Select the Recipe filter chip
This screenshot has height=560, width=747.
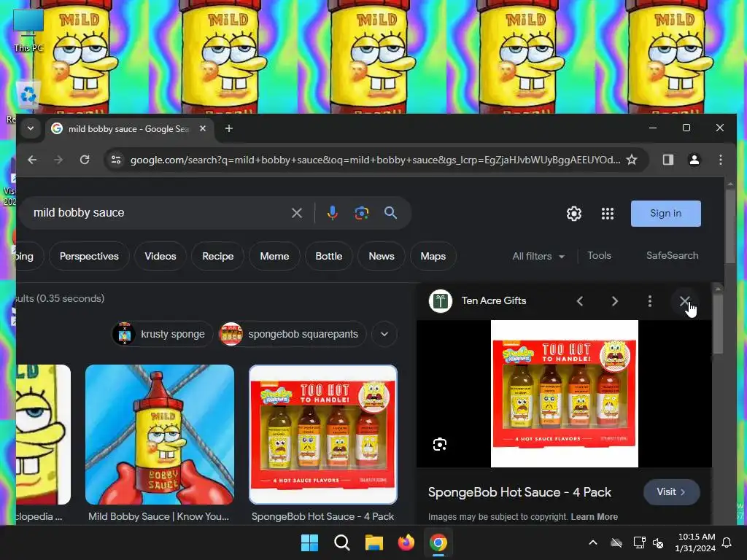(x=217, y=256)
